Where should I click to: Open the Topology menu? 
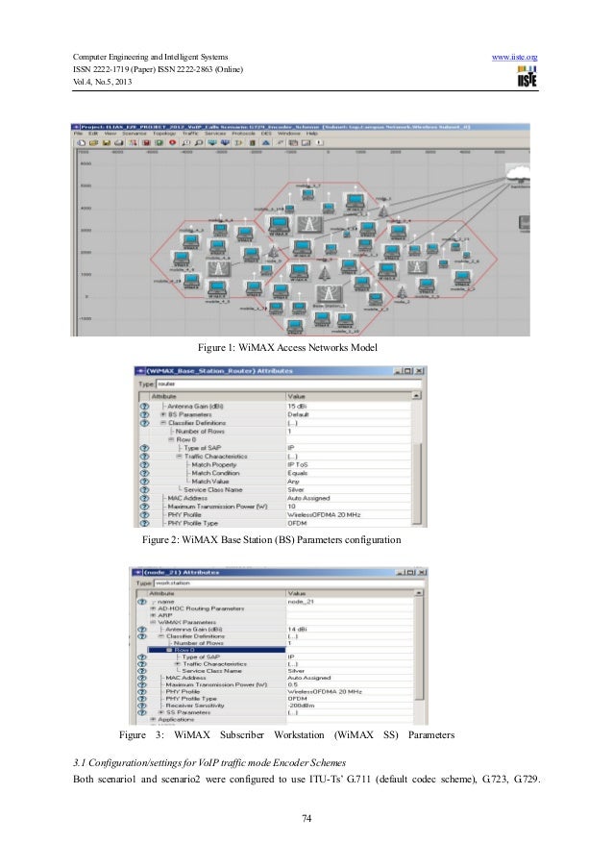pos(163,134)
